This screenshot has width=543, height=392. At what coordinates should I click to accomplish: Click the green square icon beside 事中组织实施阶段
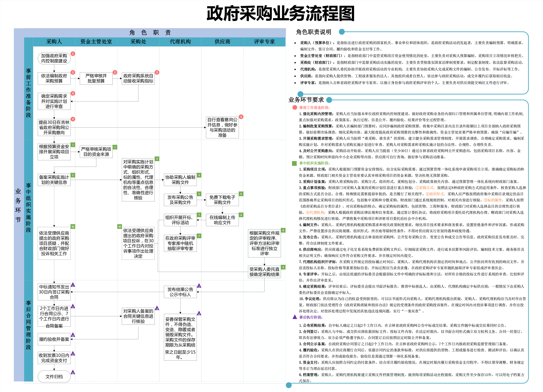click(294, 163)
